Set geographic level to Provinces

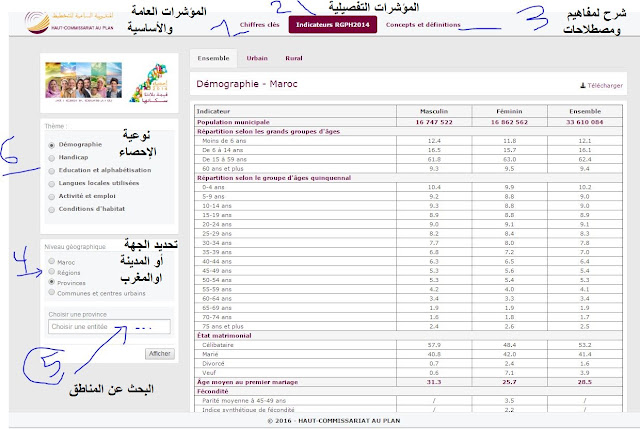pos(51,282)
